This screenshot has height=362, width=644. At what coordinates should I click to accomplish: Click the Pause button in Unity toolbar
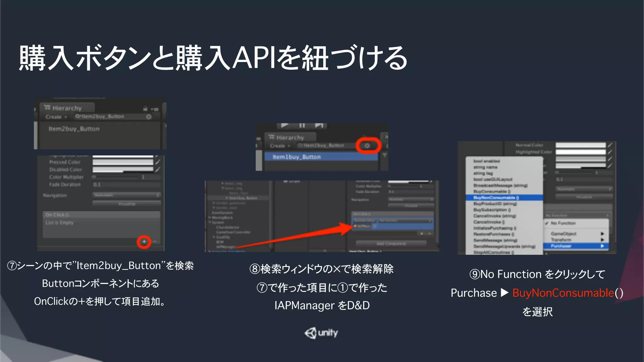click(x=302, y=125)
